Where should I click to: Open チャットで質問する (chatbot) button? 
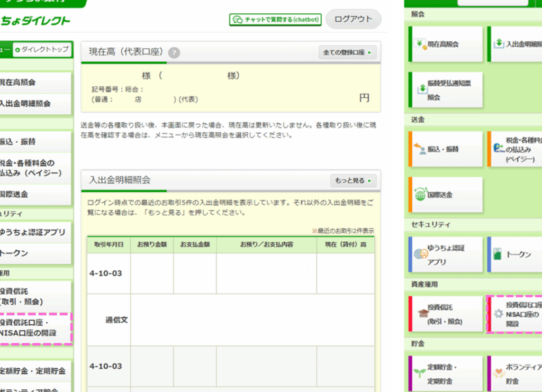(275, 20)
